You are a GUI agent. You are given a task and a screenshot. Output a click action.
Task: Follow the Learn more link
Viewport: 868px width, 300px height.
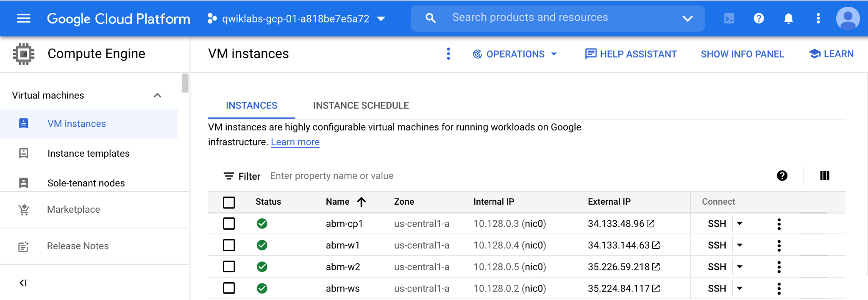pos(295,142)
